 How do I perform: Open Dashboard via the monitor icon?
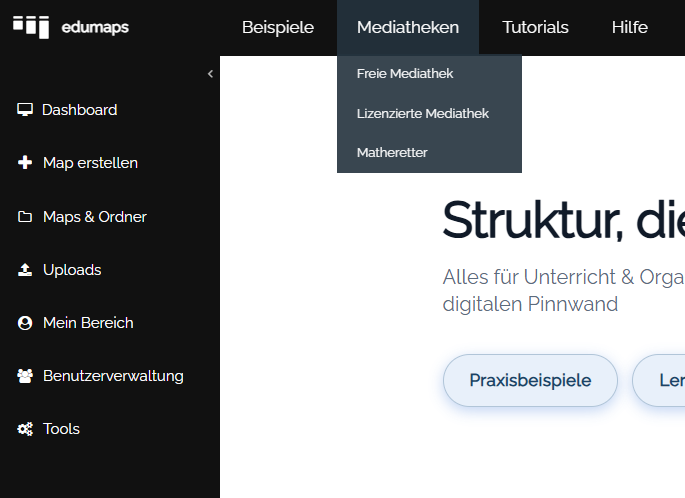coord(25,110)
